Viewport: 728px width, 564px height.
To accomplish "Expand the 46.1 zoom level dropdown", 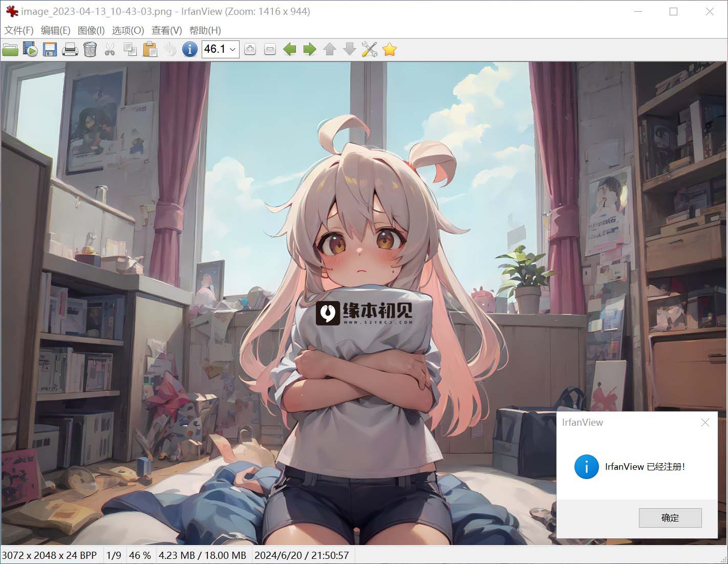I will tap(232, 50).
